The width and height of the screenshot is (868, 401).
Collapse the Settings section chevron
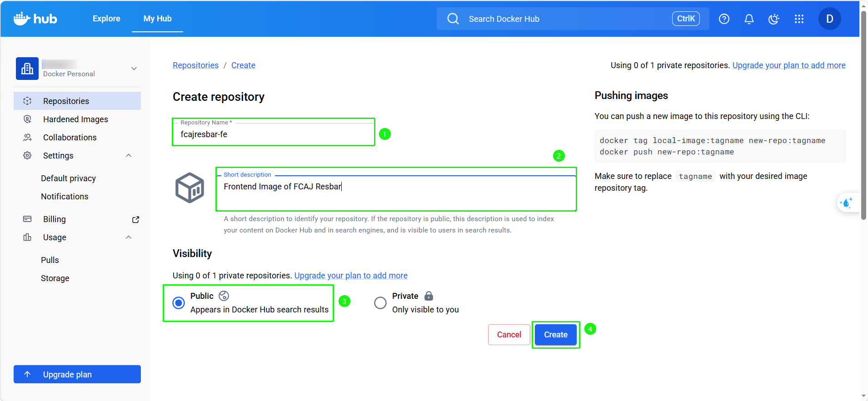pos(129,155)
